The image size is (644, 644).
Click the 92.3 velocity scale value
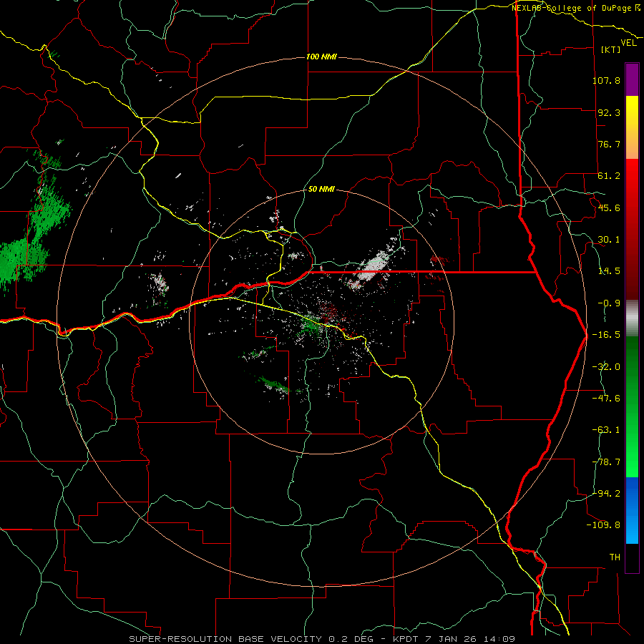pyautogui.click(x=609, y=112)
